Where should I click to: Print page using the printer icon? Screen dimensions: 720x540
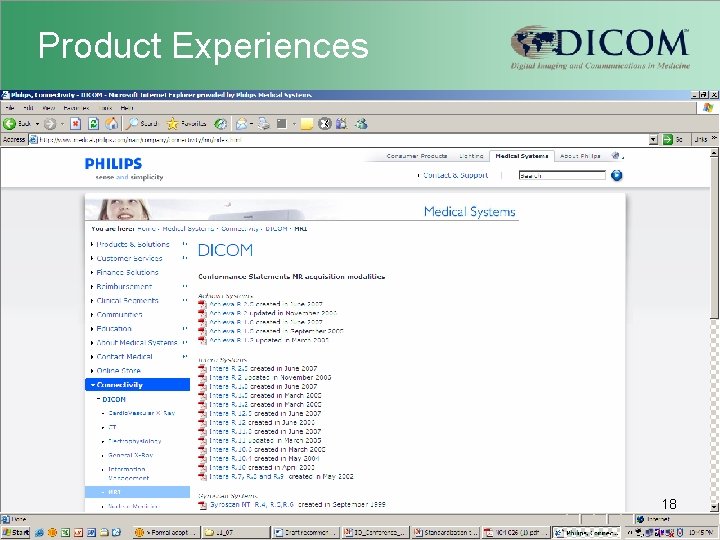[264, 124]
